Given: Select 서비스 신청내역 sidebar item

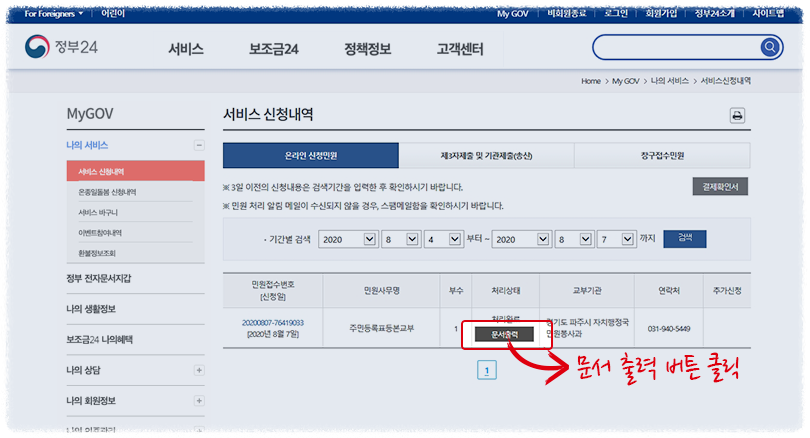Looking at the screenshot, I should pos(135,171).
